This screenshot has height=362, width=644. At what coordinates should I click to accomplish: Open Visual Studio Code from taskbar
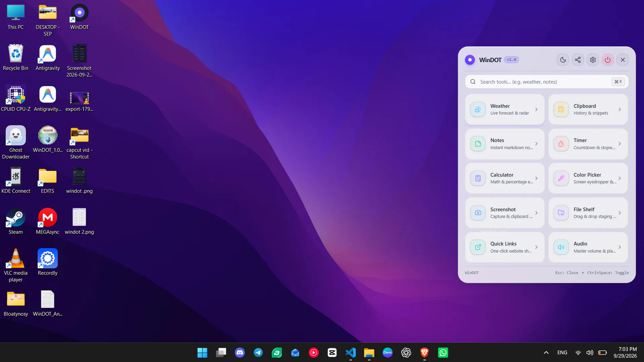pyautogui.click(x=351, y=353)
